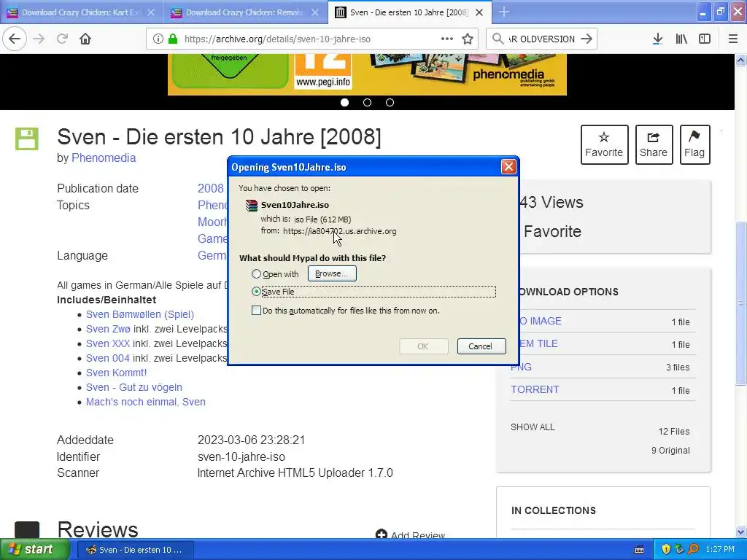
Task: Open the keyboard icon in the taskbar
Action: click(x=639, y=550)
